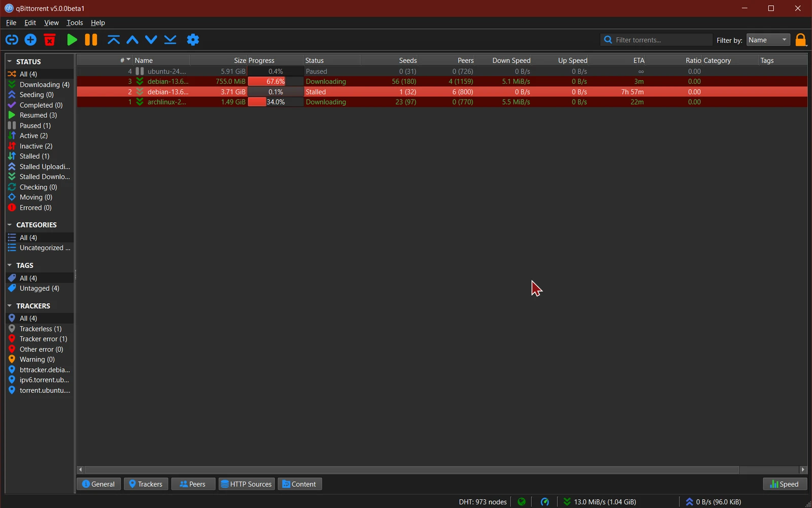Click the DHT: 973 nodes status text
Viewport: 812px width, 508px height.
coord(483,502)
